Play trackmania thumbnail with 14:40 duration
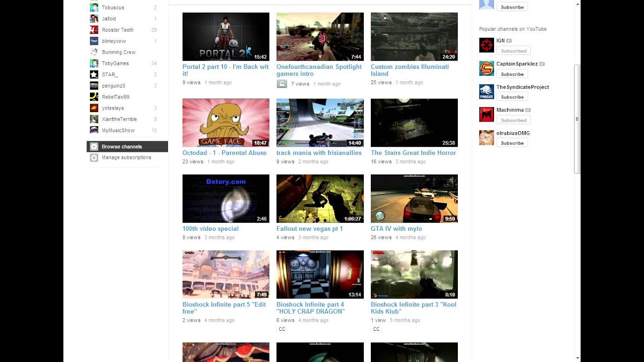 click(320, 123)
